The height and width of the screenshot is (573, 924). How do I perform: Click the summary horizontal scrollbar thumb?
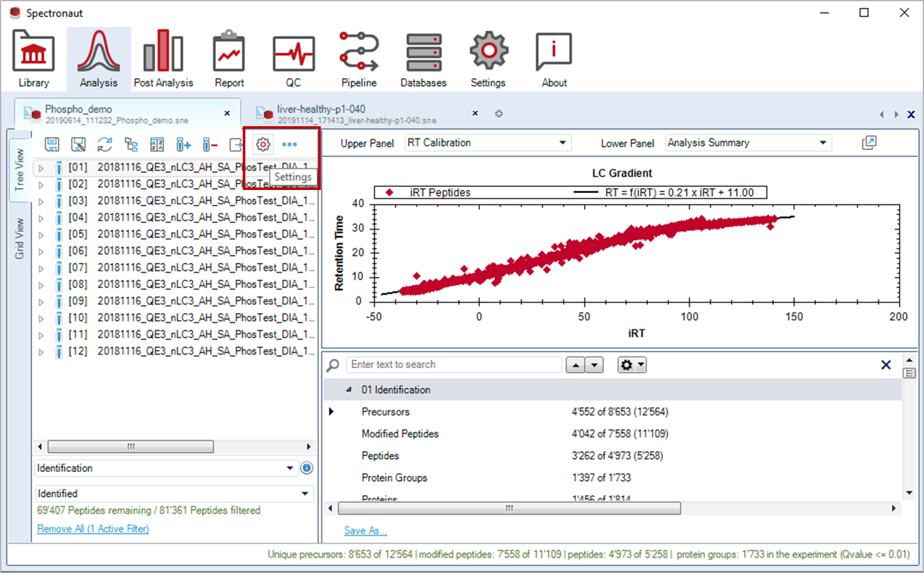[x=509, y=508]
